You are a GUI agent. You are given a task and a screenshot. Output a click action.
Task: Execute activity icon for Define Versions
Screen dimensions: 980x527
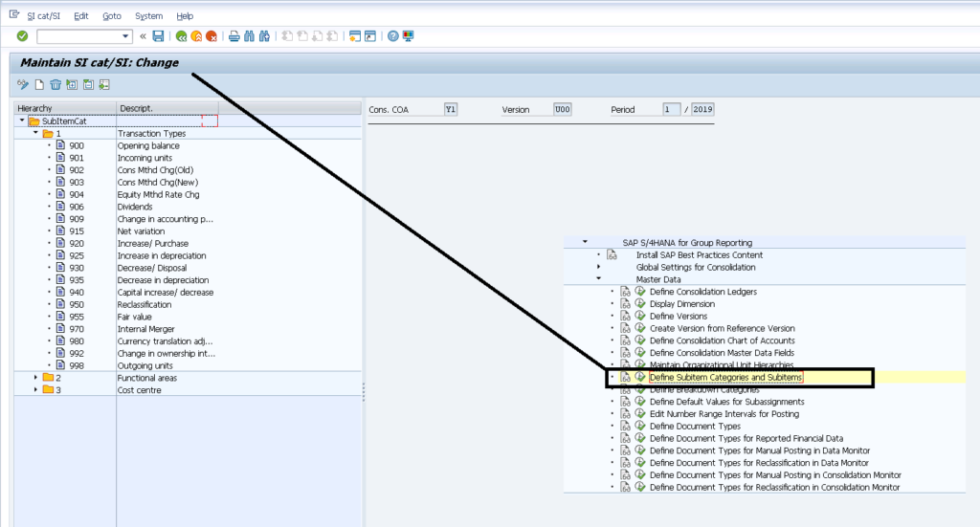click(640, 316)
